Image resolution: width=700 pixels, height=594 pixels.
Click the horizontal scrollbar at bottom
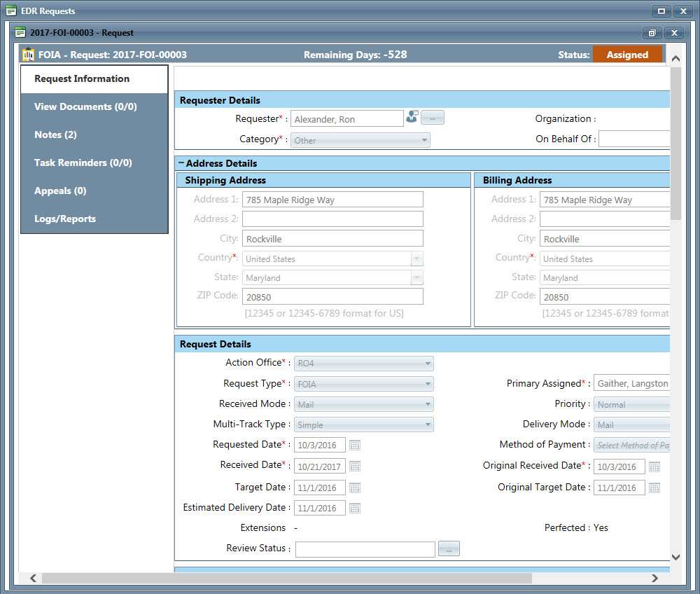pyautogui.click(x=287, y=579)
